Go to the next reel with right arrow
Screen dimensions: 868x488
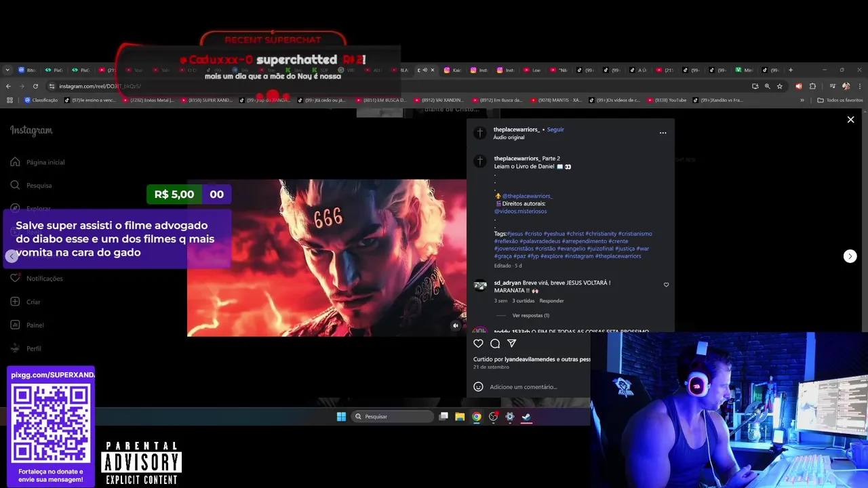850,256
